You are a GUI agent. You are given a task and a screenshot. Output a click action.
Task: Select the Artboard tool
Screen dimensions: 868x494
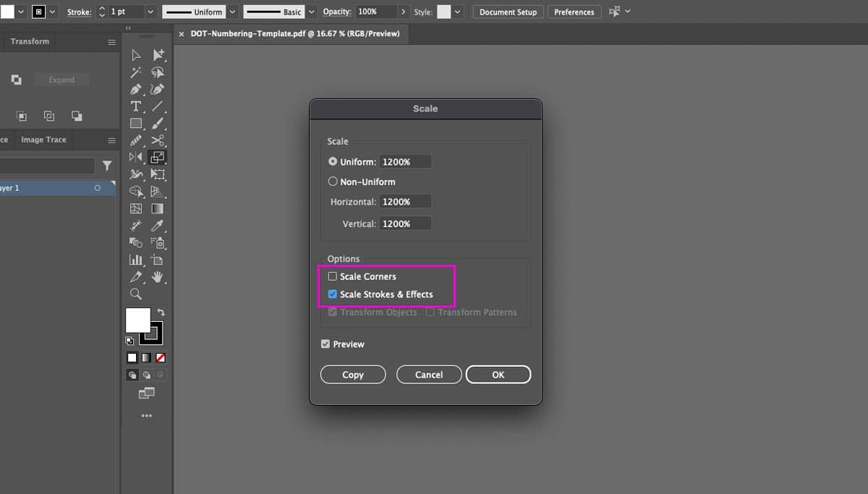coord(158,260)
